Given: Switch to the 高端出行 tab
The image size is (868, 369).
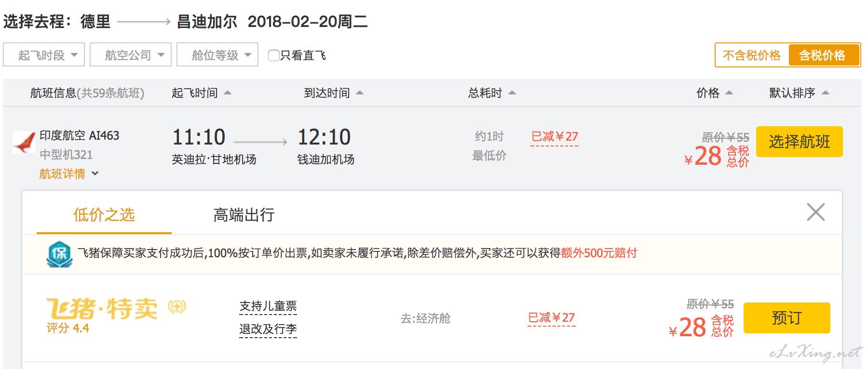Looking at the screenshot, I should pos(244,215).
